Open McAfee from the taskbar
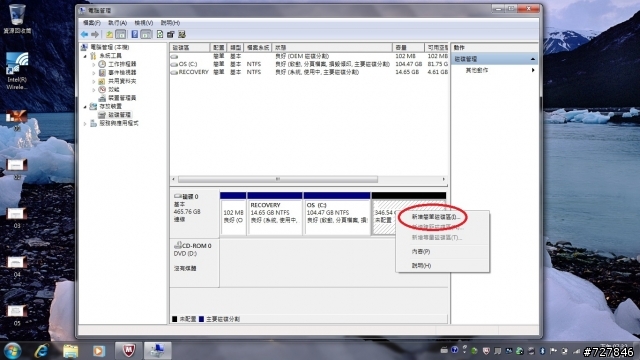 129,351
